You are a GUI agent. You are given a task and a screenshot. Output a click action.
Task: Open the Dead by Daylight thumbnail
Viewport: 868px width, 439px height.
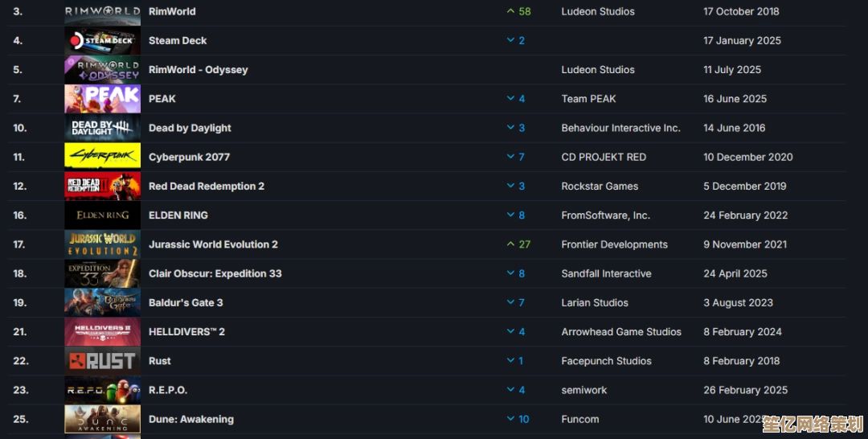click(x=102, y=128)
